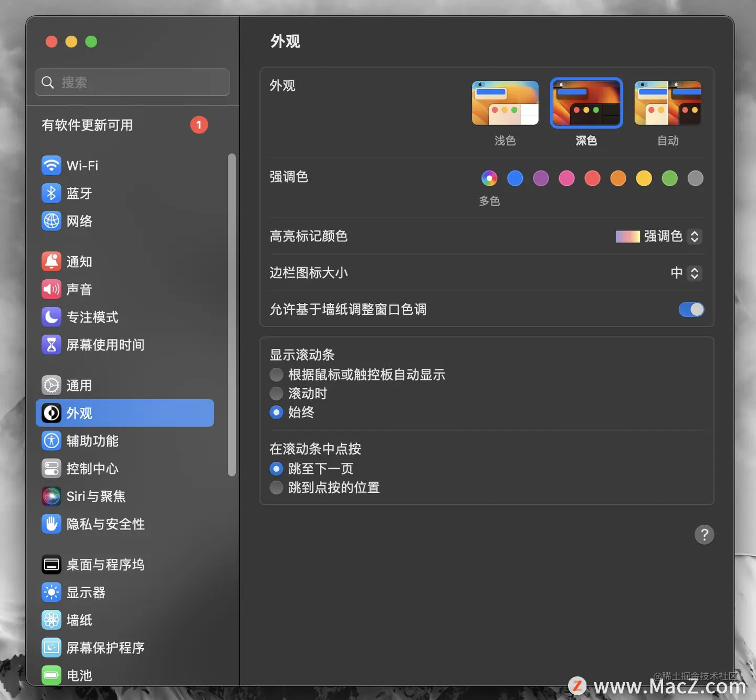Open the Wi-Fi settings item
This screenshot has width=756, height=700.
(125, 165)
